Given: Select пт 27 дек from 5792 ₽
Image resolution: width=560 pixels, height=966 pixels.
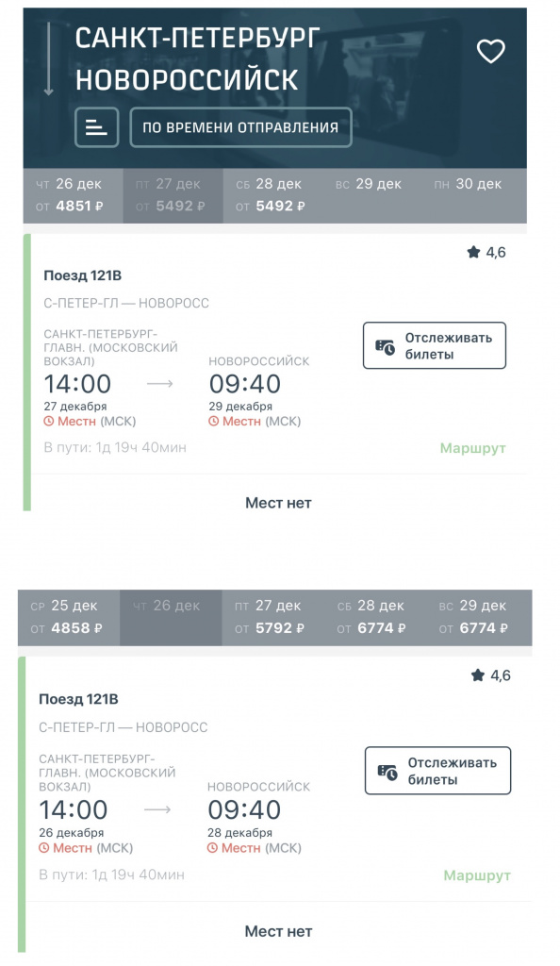Looking at the screenshot, I should click(x=273, y=617).
